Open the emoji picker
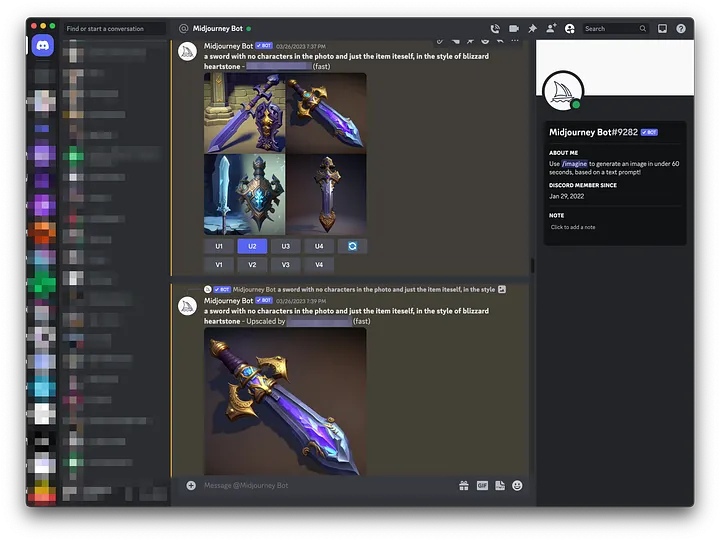The image size is (720, 541). [517, 485]
